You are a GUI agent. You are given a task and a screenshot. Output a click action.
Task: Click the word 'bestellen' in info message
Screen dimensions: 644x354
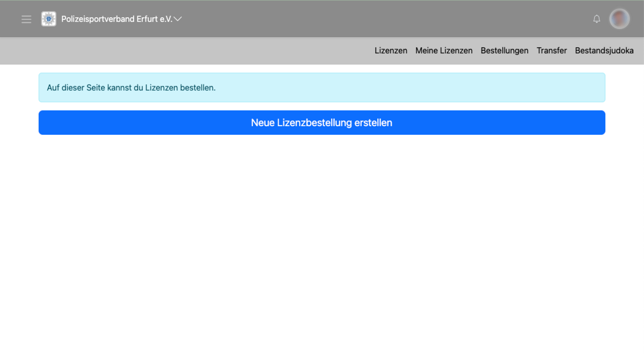(198, 88)
